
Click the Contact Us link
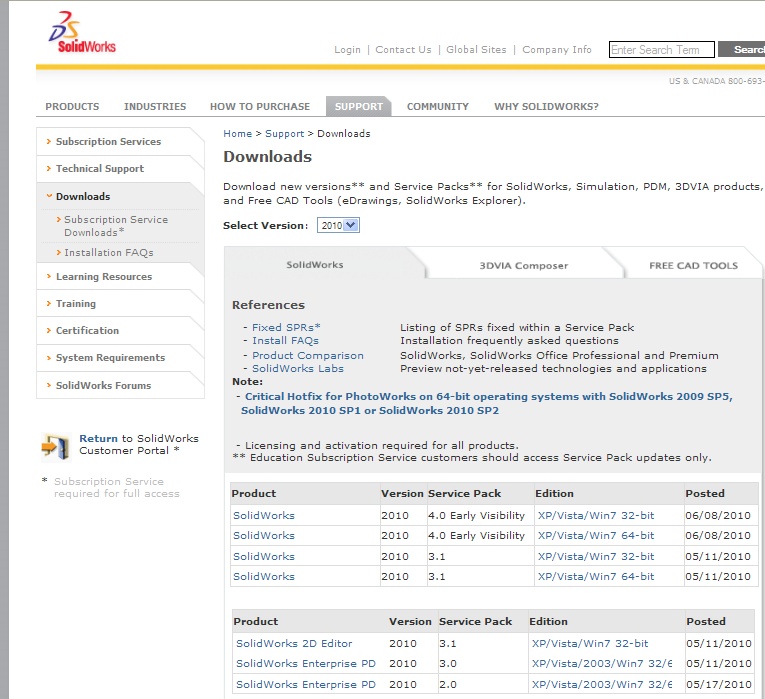[403, 50]
